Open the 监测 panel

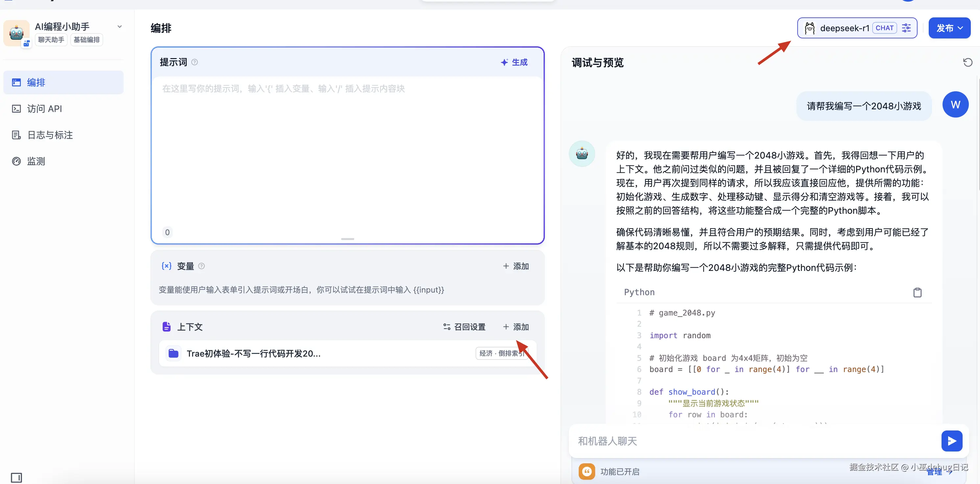[35, 161]
